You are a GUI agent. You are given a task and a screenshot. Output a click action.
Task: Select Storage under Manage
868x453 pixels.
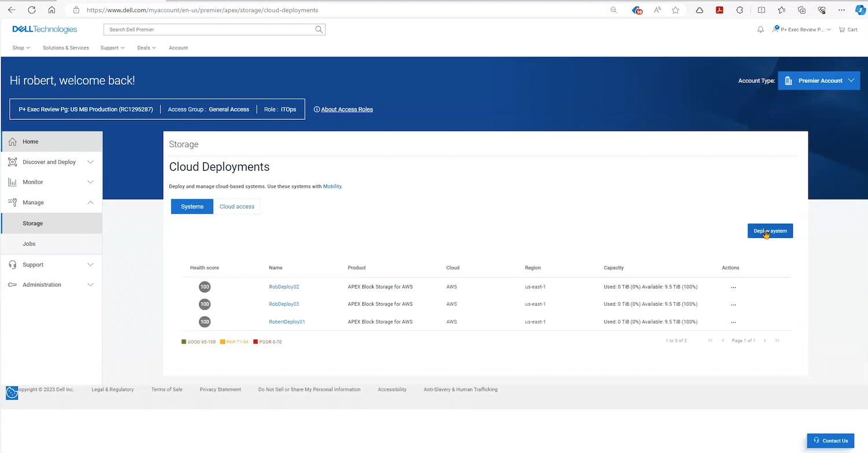pyautogui.click(x=52, y=223)
